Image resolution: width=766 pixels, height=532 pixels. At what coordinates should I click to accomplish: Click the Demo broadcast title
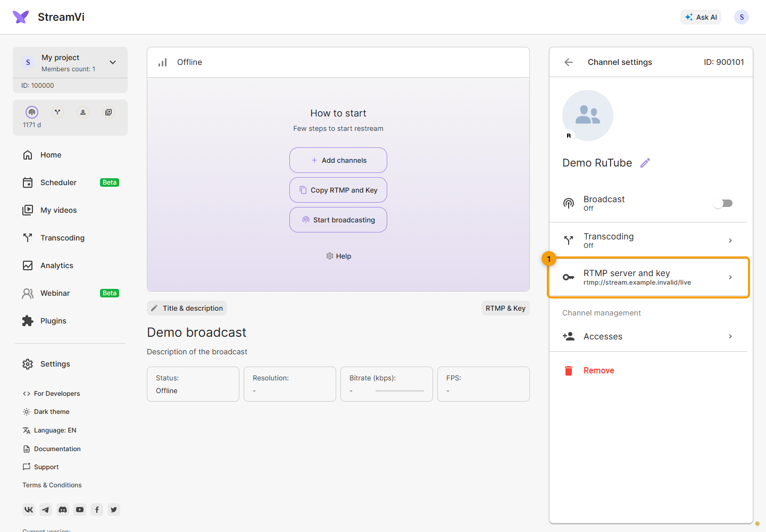pyautogui.click(x=197, y=332)
